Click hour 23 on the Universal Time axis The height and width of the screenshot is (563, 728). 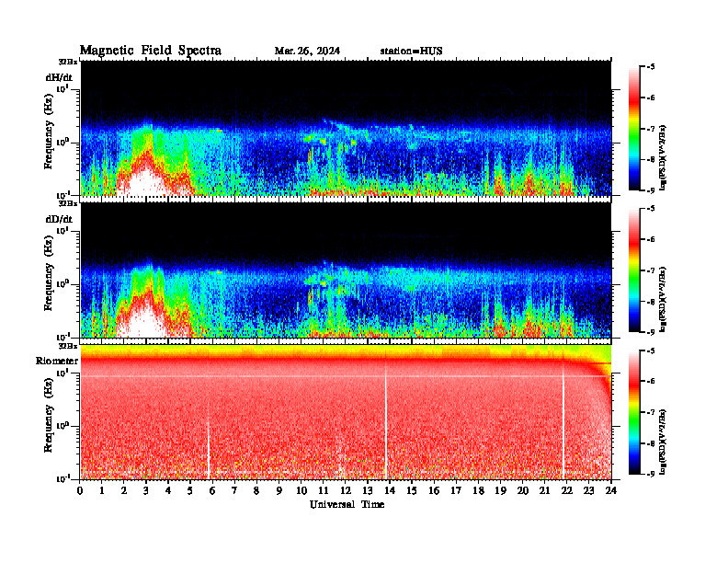(588, 490)
